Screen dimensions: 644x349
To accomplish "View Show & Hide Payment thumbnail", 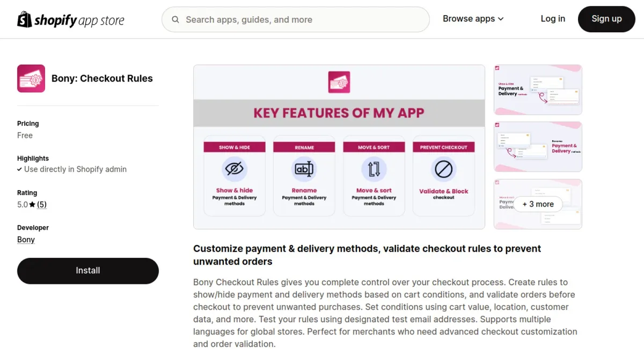I will click(538, 90).
